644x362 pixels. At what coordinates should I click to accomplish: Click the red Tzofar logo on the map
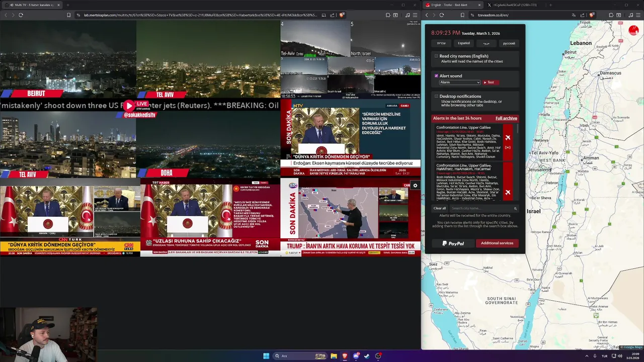633,30
